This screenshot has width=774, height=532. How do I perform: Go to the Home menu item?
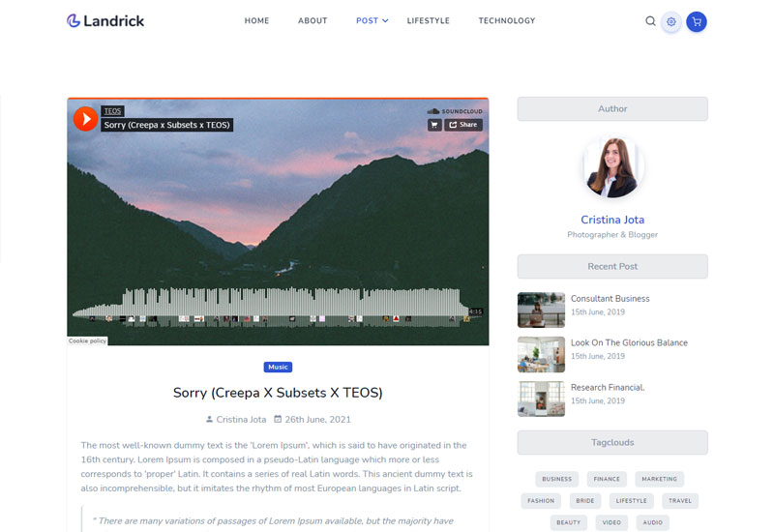(x=256, y=20)
